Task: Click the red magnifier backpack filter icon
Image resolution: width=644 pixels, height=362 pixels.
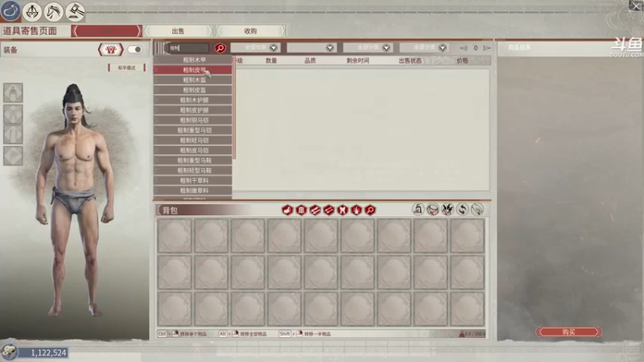Action: point(370,210)
